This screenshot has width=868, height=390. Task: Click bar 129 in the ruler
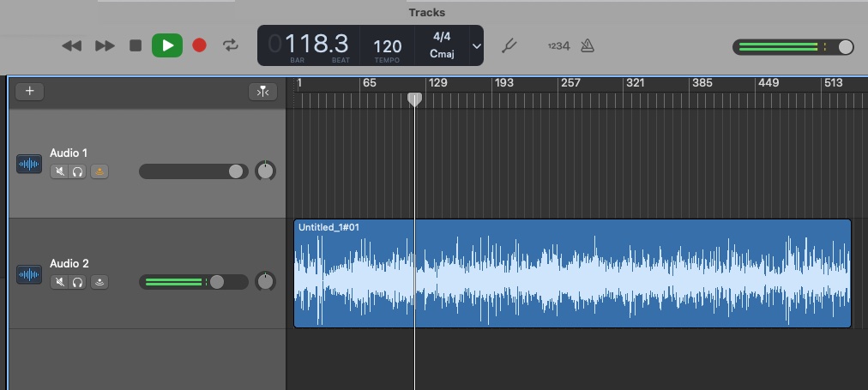pos(438,83)
